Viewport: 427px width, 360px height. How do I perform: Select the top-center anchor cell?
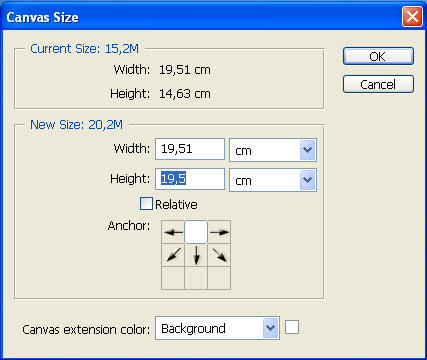point(196,232)
